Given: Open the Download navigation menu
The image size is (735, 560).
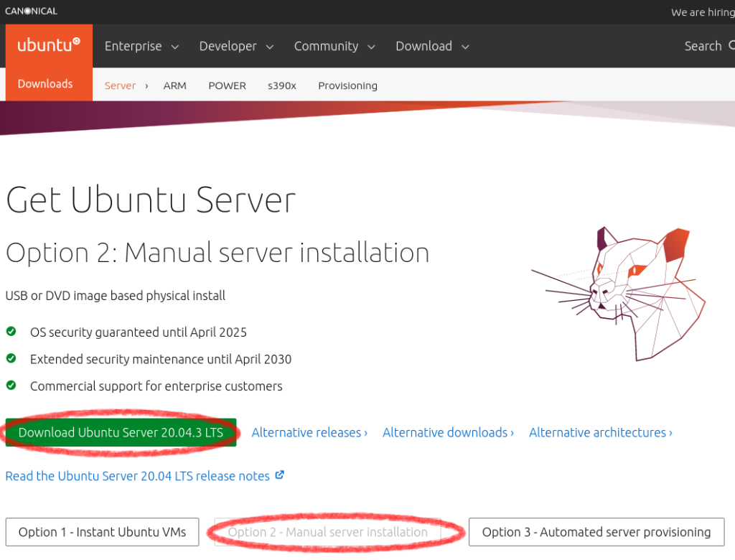Looking at the screenshot, I should pyautogui.click(x=432, y=46).
